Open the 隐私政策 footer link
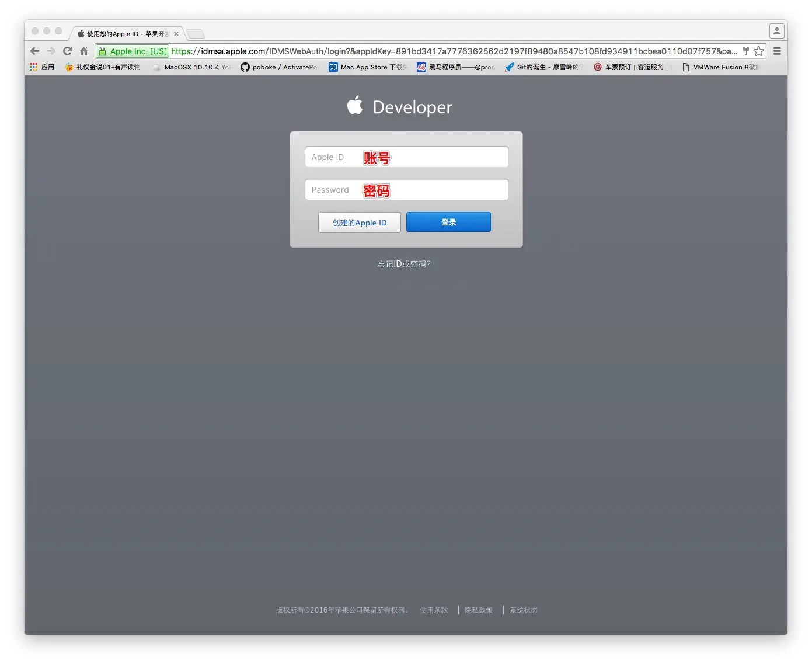The width and height of the screenshot is (812, 664). click(479, 610)
